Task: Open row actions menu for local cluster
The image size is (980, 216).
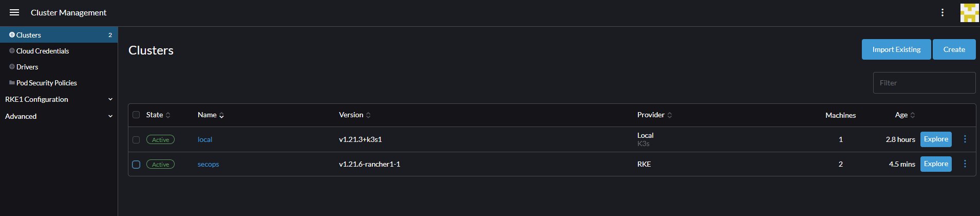Action: (x=965, y=139)
